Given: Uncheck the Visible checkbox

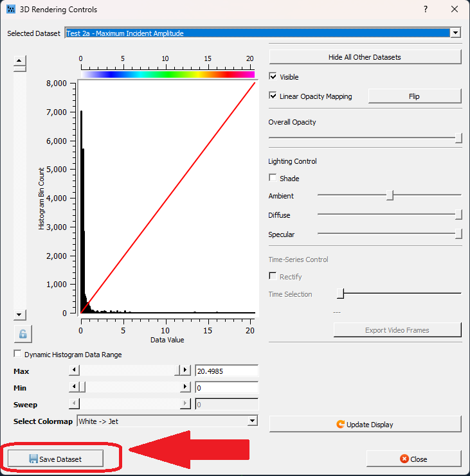Looking at the screenshot, I should pos(273,76).
